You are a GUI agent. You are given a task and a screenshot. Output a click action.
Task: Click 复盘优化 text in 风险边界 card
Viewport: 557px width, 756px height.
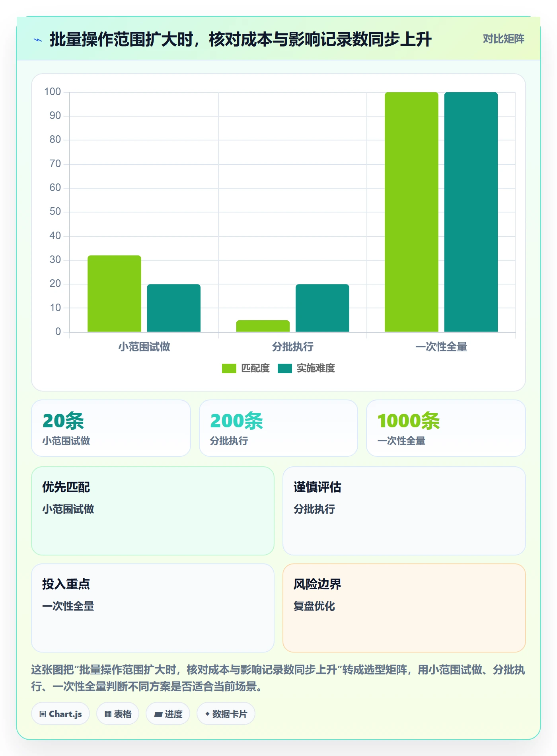314,606
